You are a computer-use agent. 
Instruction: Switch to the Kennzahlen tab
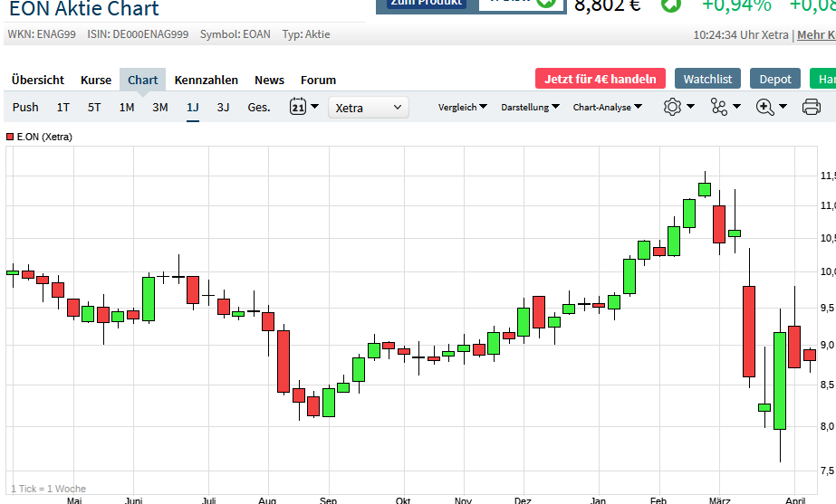click(x=206, y=80)
